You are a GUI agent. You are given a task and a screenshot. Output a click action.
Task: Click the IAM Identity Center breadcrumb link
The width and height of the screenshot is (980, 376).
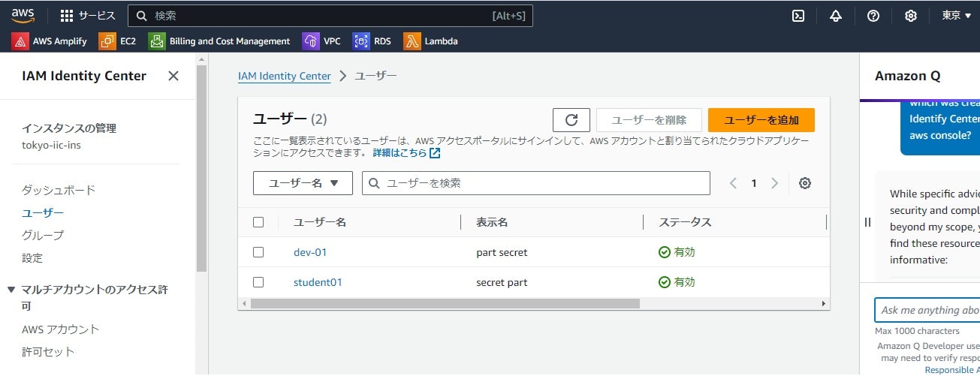pos(285,76)
